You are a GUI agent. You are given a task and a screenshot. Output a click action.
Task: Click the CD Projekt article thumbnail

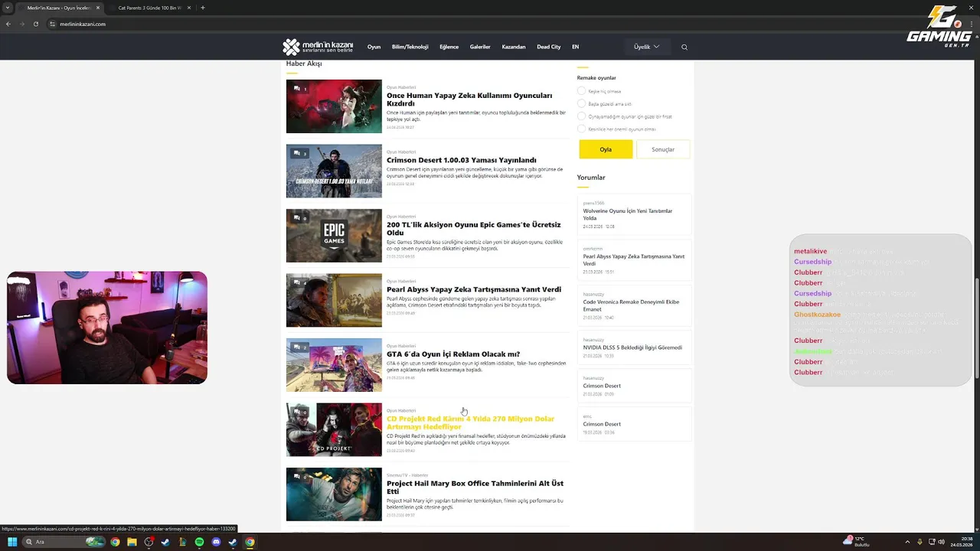pyautogui.click(x=334, y=429)
